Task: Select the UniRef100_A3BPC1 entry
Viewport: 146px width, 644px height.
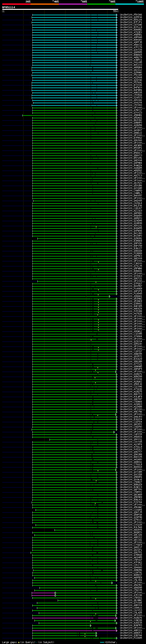Action: coord(131,60)
